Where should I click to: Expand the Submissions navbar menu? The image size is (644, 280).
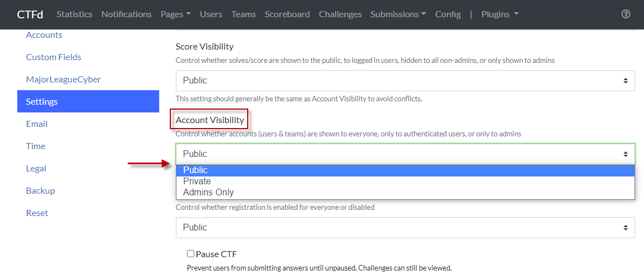[398, 14]
